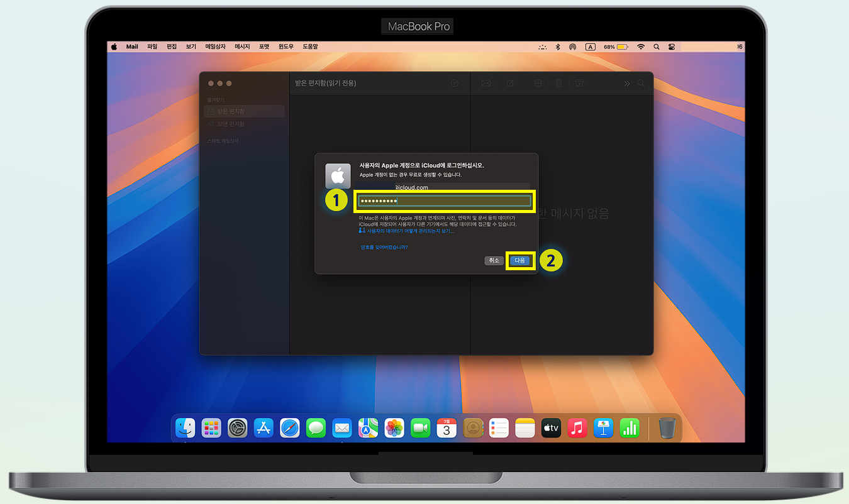Check for new mail with the envelope icon
The image size is (849, 504).
[486, 83]
